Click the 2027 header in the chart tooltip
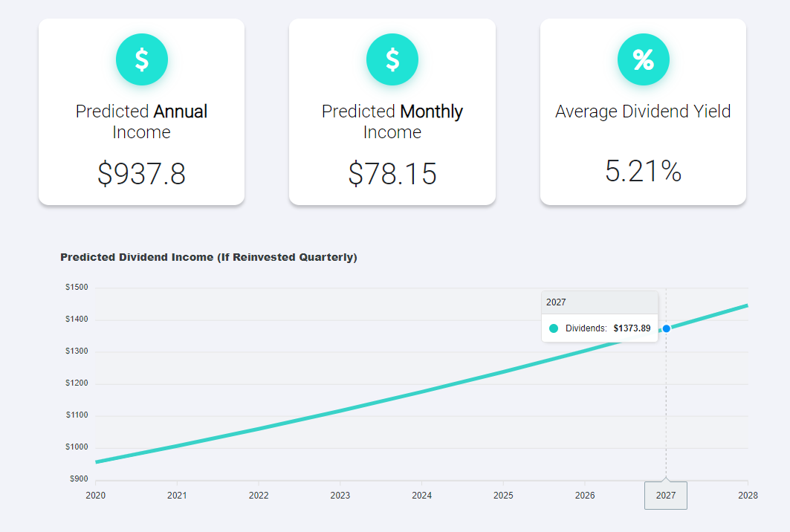Image resolution: width=790 pixels, height=532 pixels. coord(555,302)
